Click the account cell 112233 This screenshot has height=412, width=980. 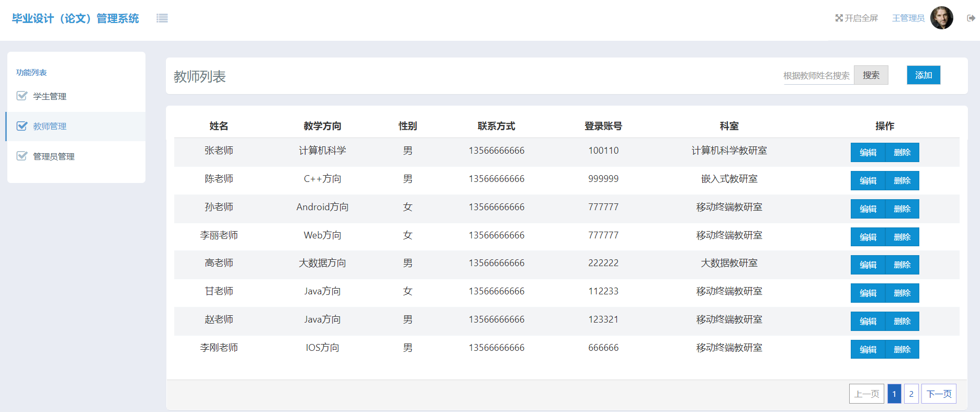tap(603, 291)
